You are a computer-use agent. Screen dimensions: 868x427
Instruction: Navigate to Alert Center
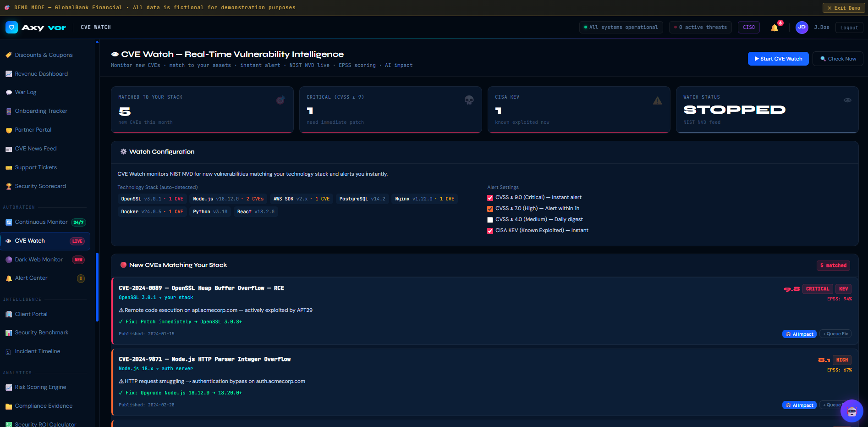click(x=45, y=278)
